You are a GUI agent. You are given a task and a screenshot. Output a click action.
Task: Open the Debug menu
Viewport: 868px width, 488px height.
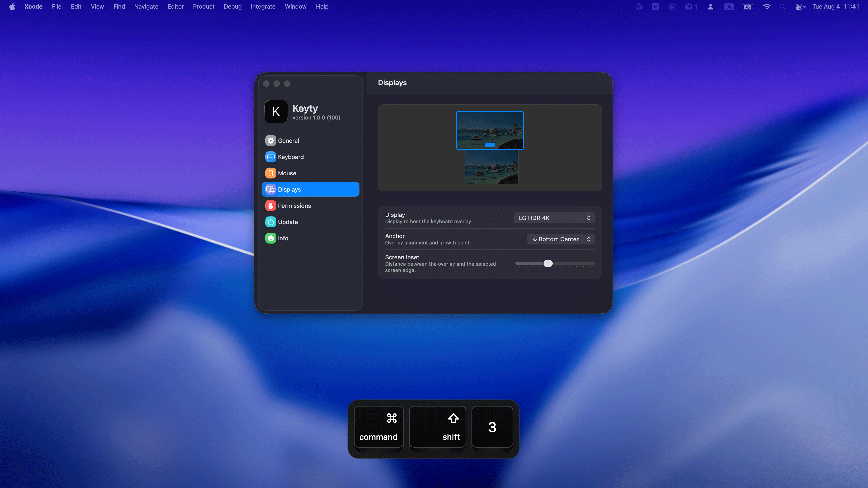(x=233, y=7)
